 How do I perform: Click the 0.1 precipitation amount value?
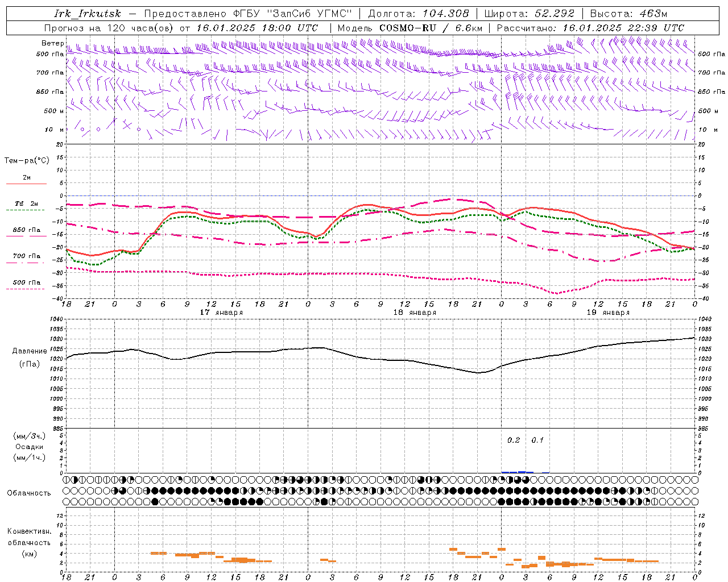coord(537,440)
